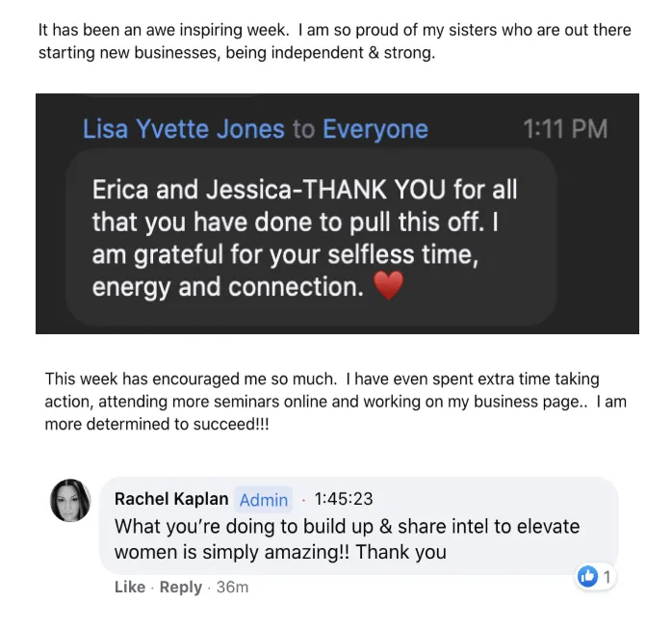This screenshot has height=628, width=672.
Task: Click the Admin badge next to Rachel Kaplan
Action: coord(264,500)
